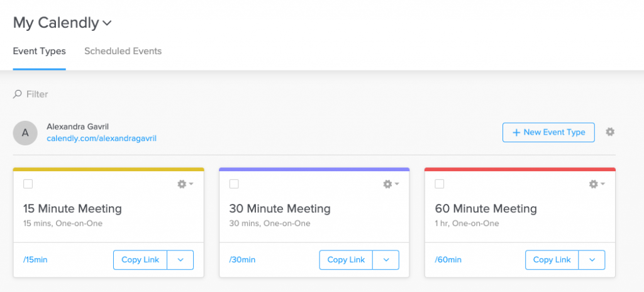Image resolution: width=644 pixels, height=292 pixels.
Task: Open the 30 Minute Meeting gear menu
Action: tap(391, 184)
